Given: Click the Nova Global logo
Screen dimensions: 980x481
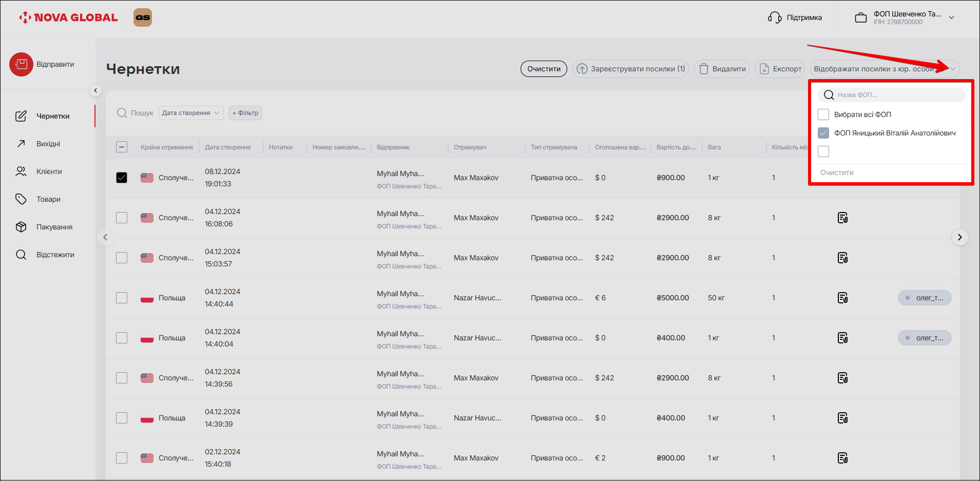Looking at the screenshot, I should [x=68, y=17].
